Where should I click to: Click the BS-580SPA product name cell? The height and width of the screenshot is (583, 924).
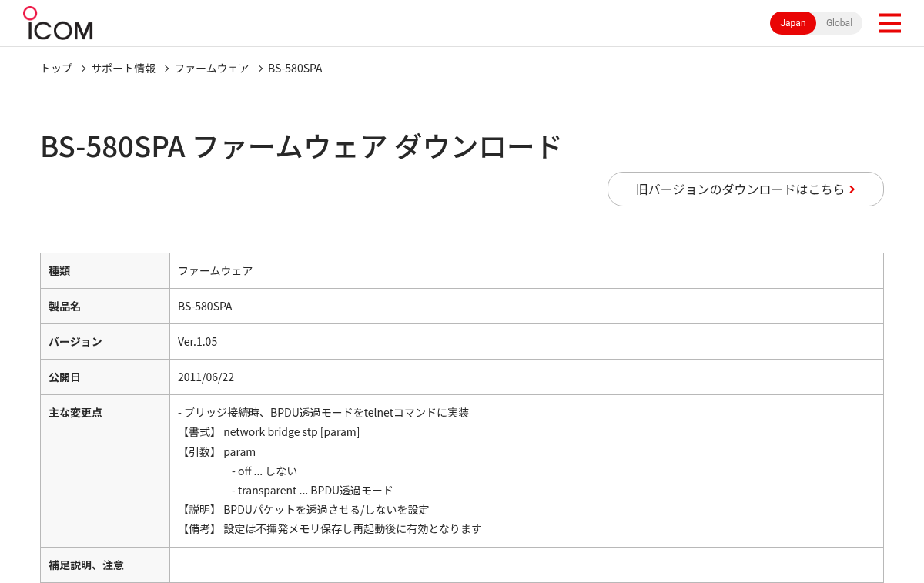526,306
